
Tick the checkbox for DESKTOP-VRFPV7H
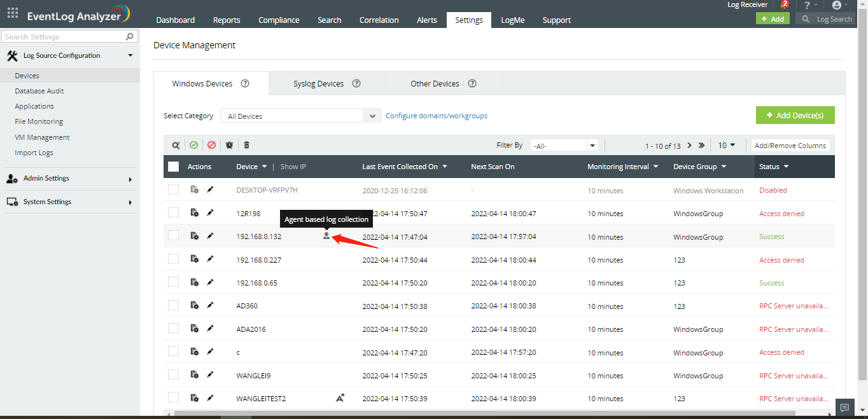tap(173, 189)
